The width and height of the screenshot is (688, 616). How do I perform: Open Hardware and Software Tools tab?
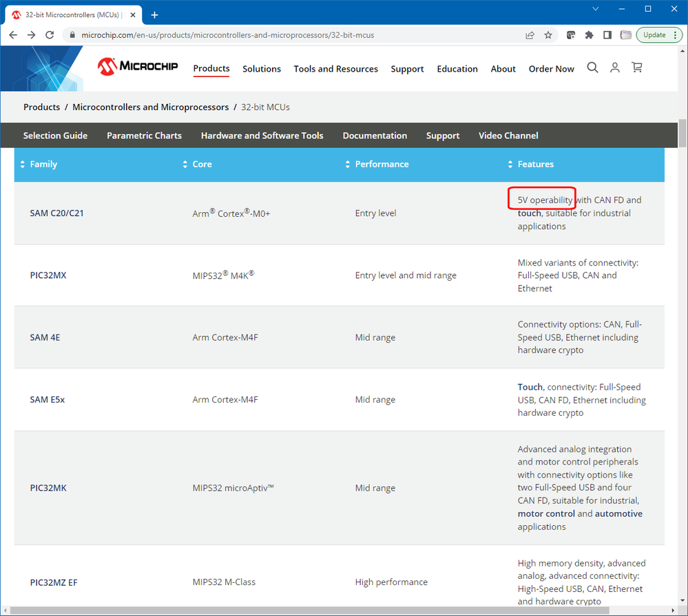(262, 136)
